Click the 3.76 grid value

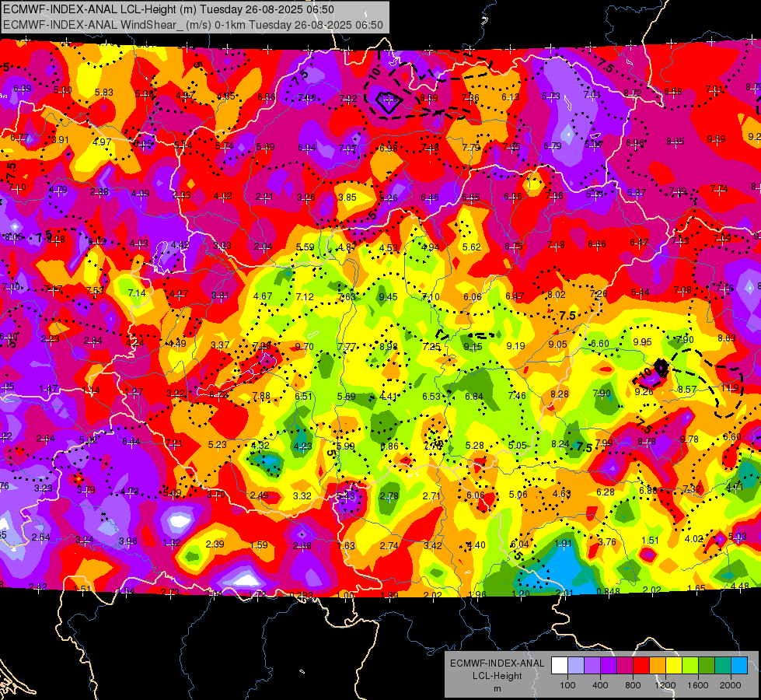606,542
